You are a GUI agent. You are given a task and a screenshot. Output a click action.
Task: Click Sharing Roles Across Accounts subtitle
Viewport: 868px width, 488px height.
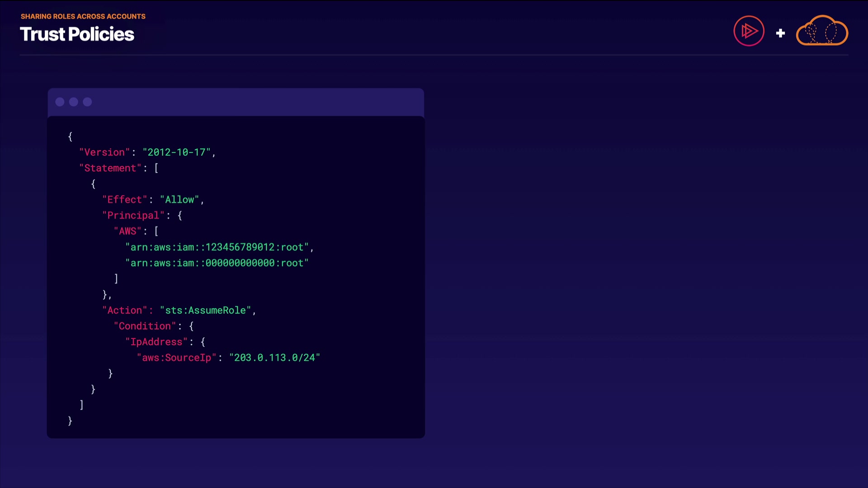point(83,16)
